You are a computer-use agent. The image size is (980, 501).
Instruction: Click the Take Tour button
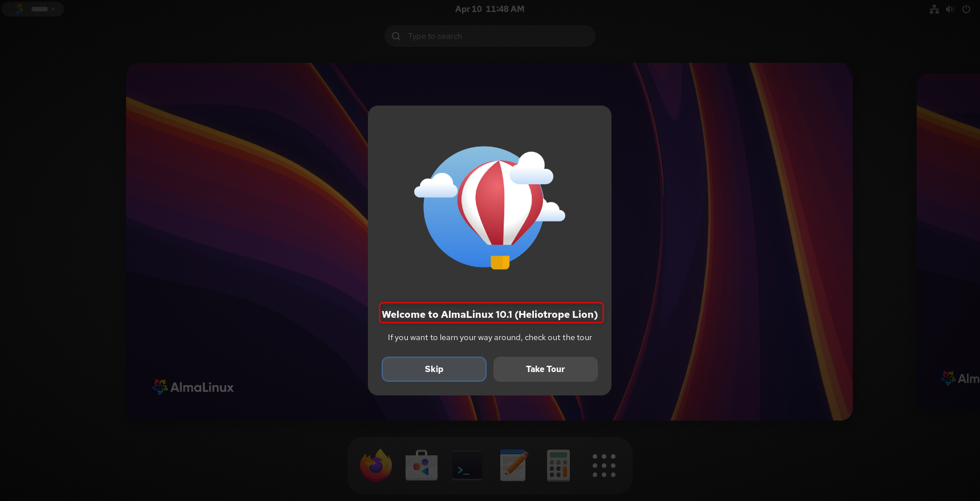(545, 369)
